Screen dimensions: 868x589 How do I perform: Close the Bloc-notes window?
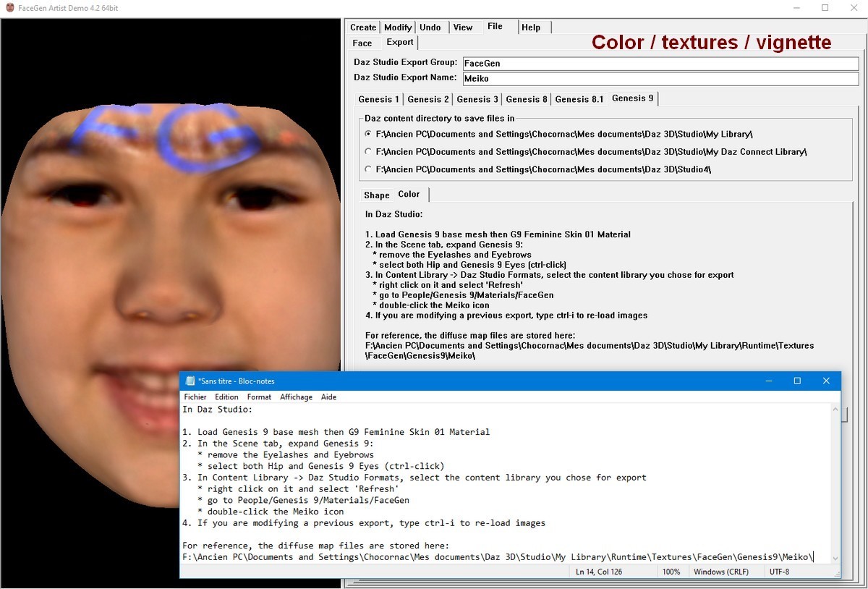tap(826, 381)
